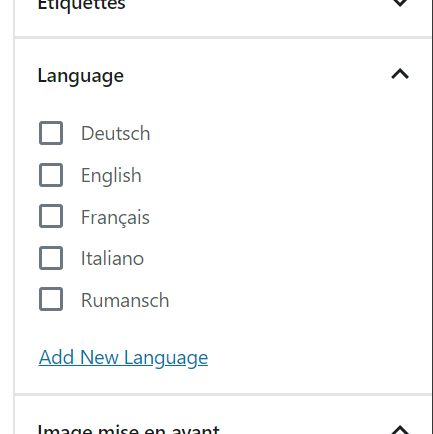Click the Français label text
Viewport: 433px width, 434px height.
tap(115, 218)
